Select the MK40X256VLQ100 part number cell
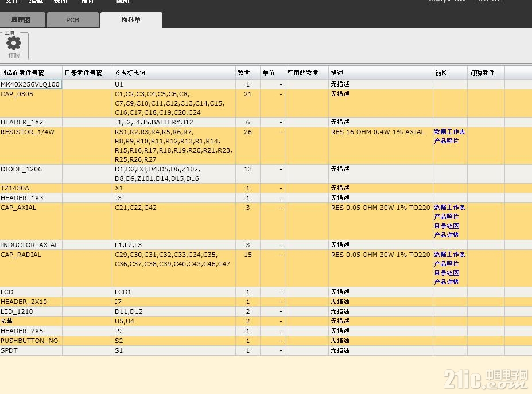 (31, 84)
